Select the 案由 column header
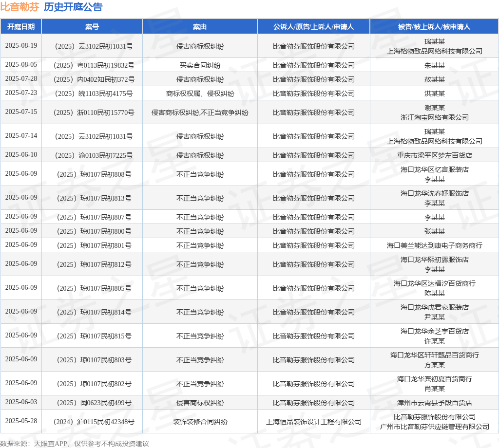 [x=200, y=27]
